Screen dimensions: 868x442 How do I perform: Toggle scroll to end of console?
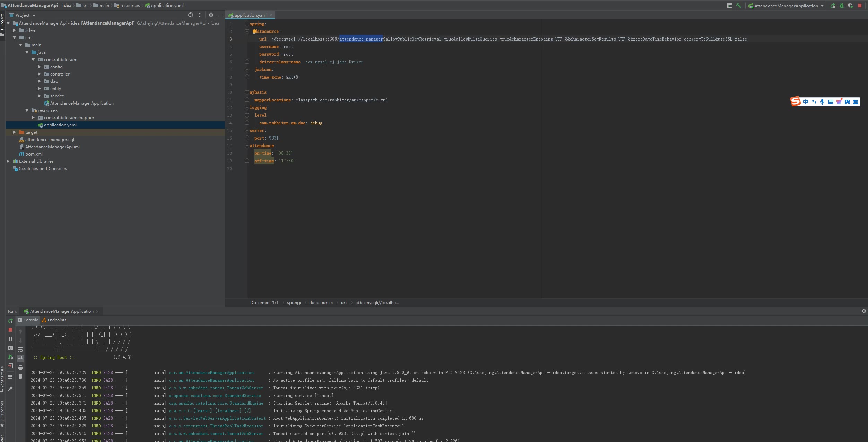pos(20,359)
